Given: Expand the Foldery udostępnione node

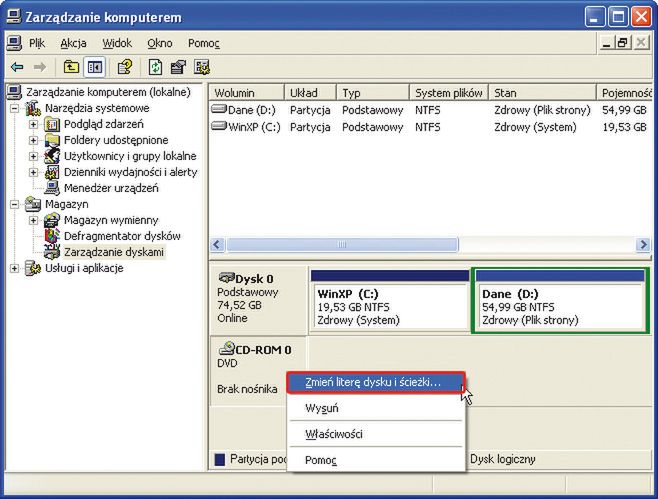Looking at the screenshot, I should tap(33, 140).
